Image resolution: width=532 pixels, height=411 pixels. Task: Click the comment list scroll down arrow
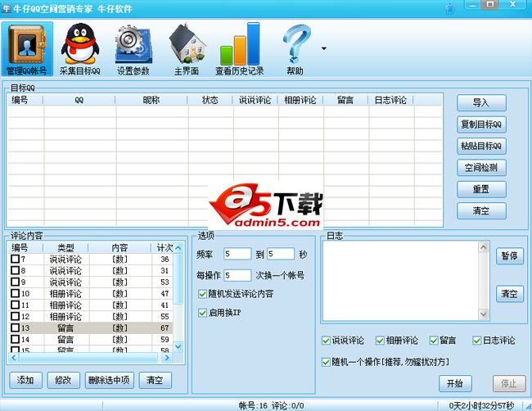click(178, 346)
